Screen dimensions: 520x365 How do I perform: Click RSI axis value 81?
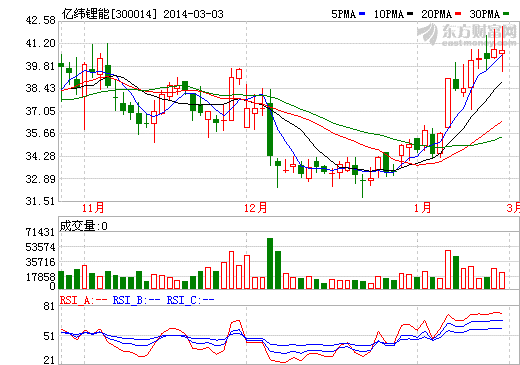tap(49, 307)
